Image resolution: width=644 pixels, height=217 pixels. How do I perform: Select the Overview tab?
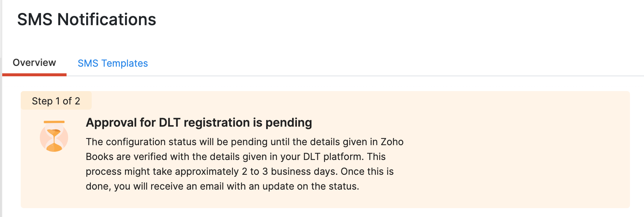34,63
